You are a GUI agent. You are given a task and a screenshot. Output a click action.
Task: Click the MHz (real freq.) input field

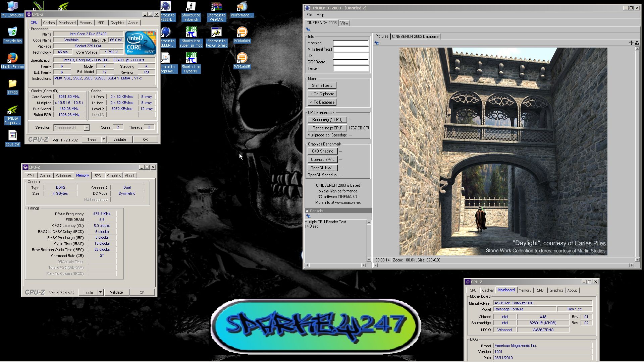(x=351, y=49)
